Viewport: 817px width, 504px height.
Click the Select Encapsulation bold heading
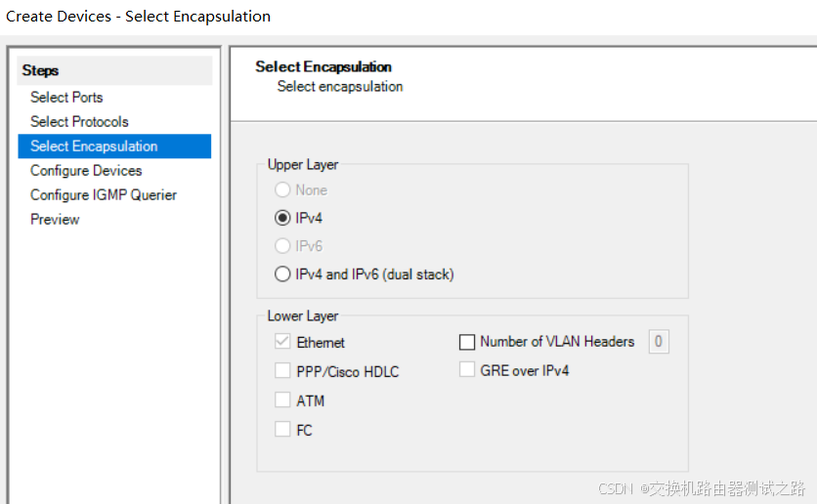(x=323, y=66)
